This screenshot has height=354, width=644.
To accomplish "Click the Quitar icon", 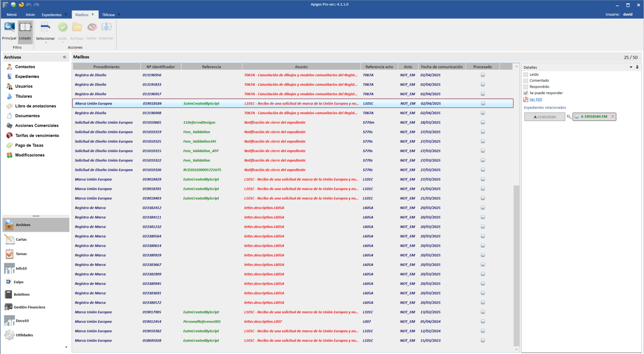I will coord(92,28).
